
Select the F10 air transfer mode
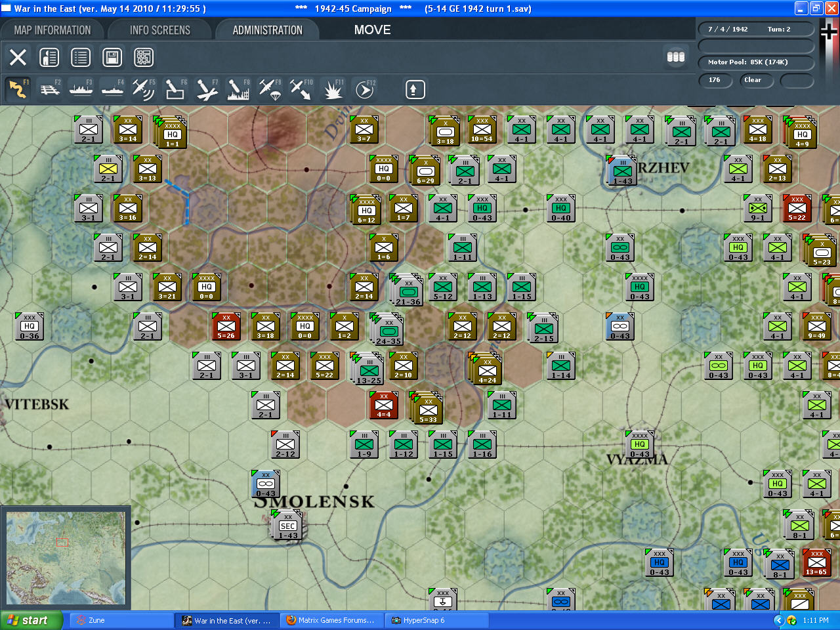coord(301,89)
